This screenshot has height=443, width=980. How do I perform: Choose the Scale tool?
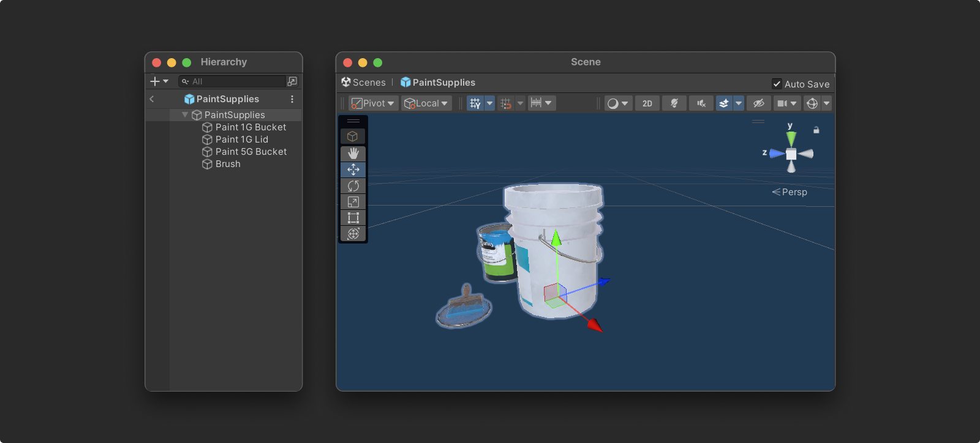click(353, 202)
